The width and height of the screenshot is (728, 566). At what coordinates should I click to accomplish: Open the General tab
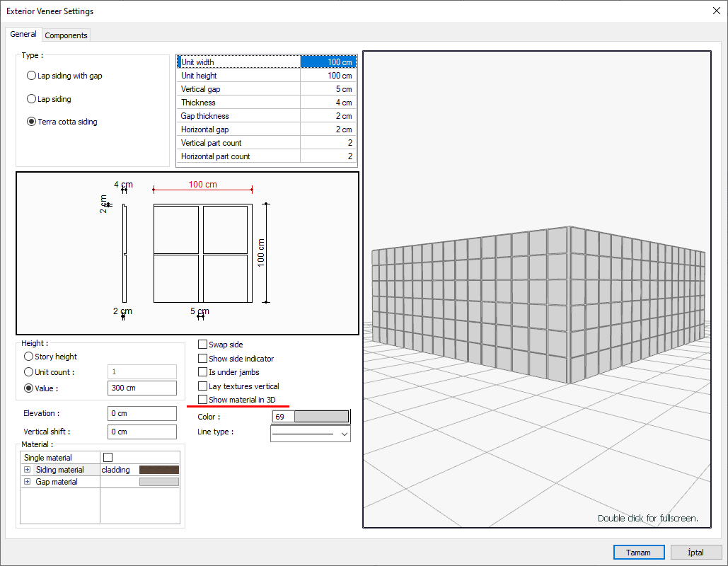pos(23,34)
